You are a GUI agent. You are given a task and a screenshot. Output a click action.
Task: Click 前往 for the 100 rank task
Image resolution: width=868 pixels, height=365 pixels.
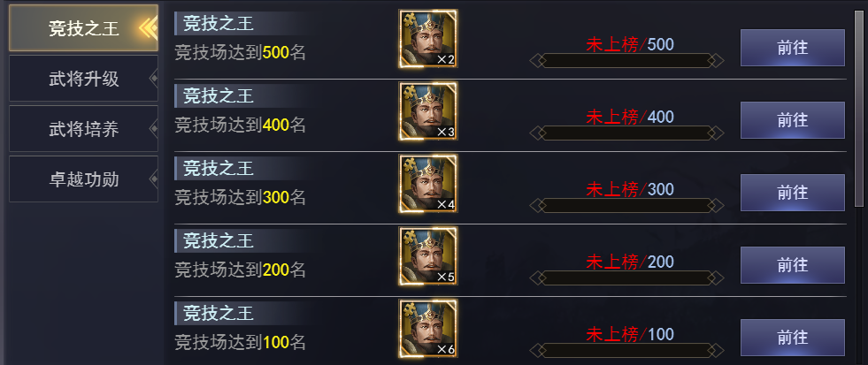[793, 338]
